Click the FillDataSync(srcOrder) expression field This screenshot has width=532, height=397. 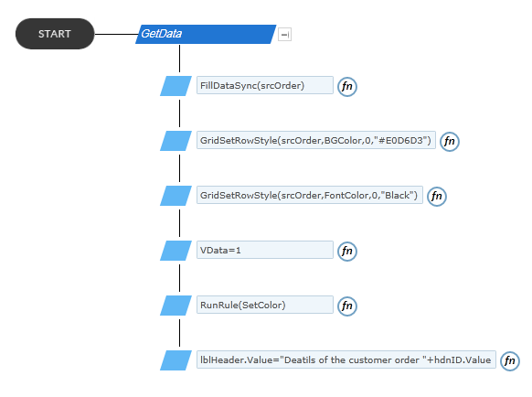[265, 85]
